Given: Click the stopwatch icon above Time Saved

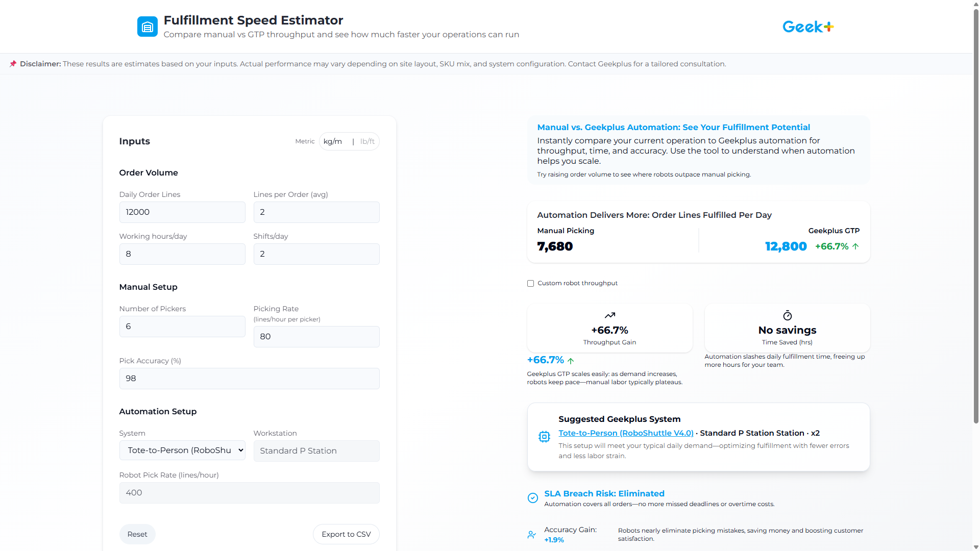Looking at the screenshot, I should (787, 315).
